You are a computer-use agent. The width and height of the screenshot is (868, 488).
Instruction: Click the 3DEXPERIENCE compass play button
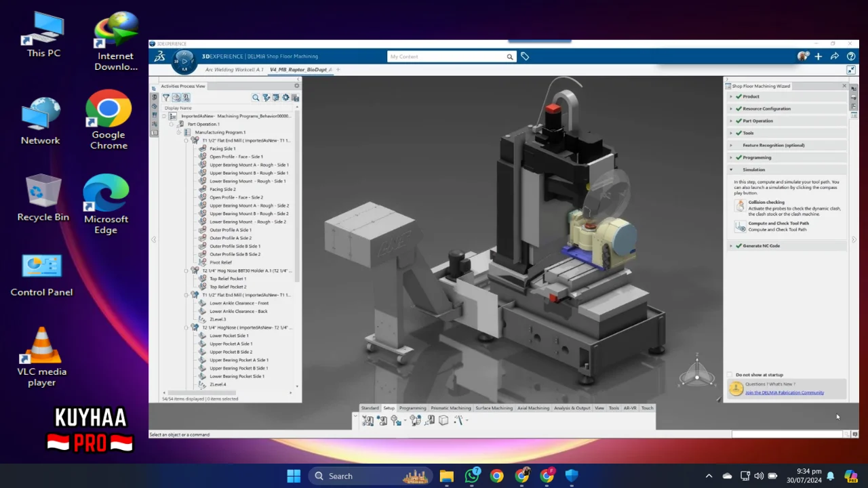click(184, 62)
